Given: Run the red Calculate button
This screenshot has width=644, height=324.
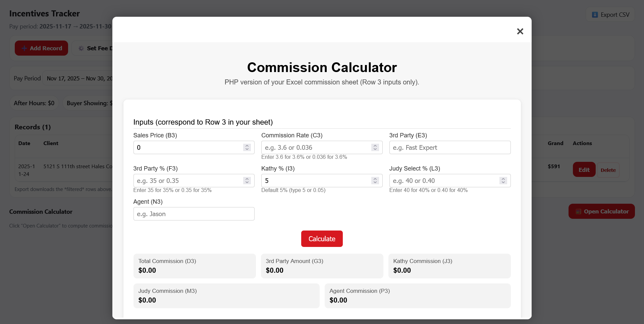Looking at the screenshot, I should pyautogui.click(x=322, y=239).
